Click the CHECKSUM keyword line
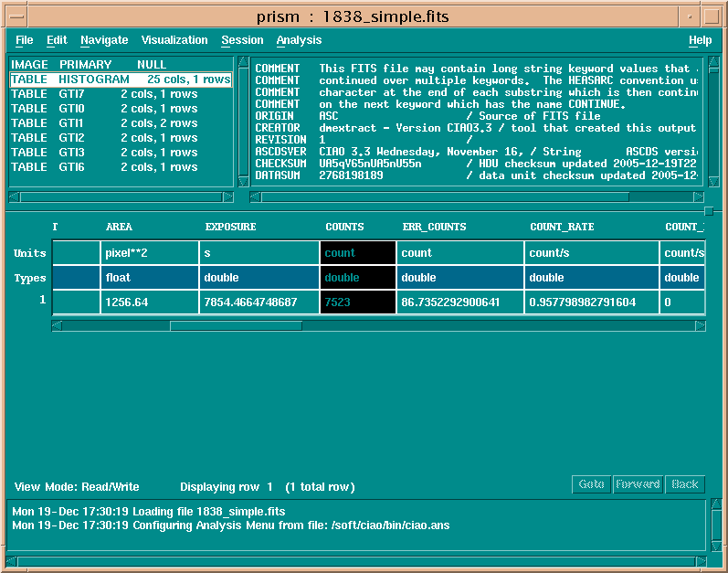 tap(476, 164)
